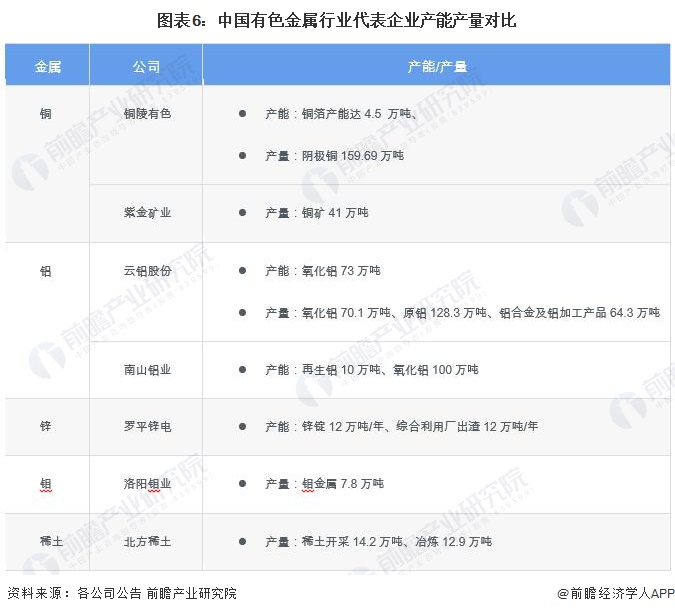Click the text 铜矿 41 万吨
675x614 pixels.
(x=335, y=212)
